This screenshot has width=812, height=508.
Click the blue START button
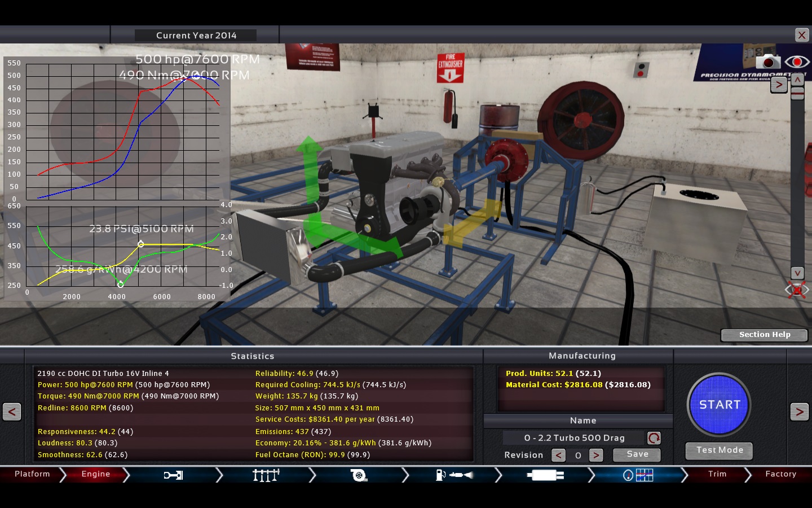click(719, 404)
